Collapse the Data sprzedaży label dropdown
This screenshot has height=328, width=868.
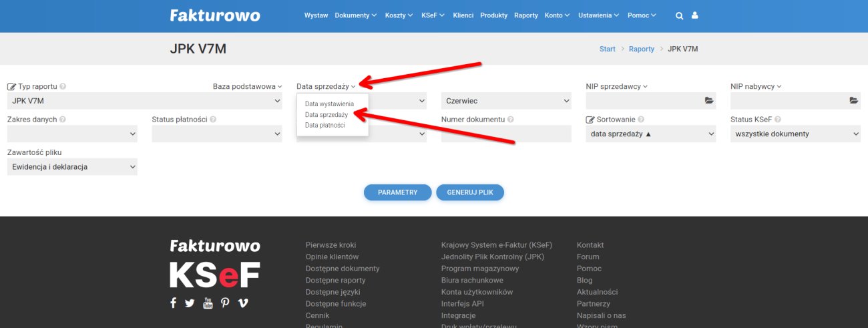tap(326, 86)
